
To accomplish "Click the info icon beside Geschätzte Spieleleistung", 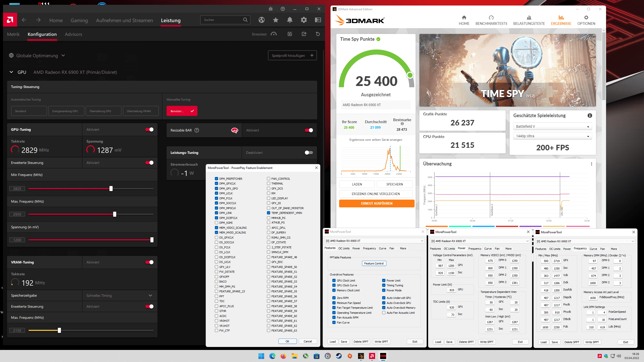I will pyautogui.click(x=590, y=116).
